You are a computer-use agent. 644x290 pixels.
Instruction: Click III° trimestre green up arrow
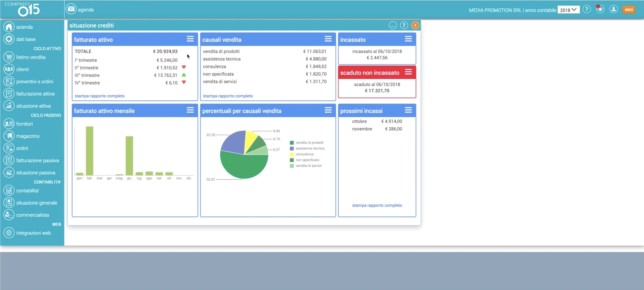(x=184, y=75)
